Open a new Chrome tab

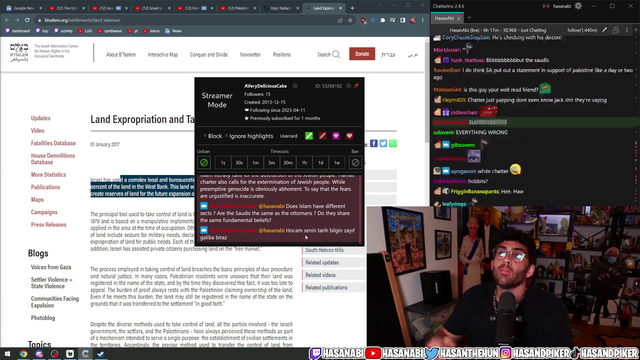click(x=352, y=8)
